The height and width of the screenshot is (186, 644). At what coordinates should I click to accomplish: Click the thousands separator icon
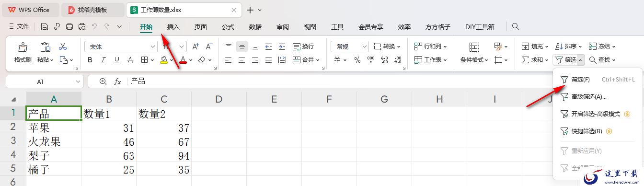370,60
